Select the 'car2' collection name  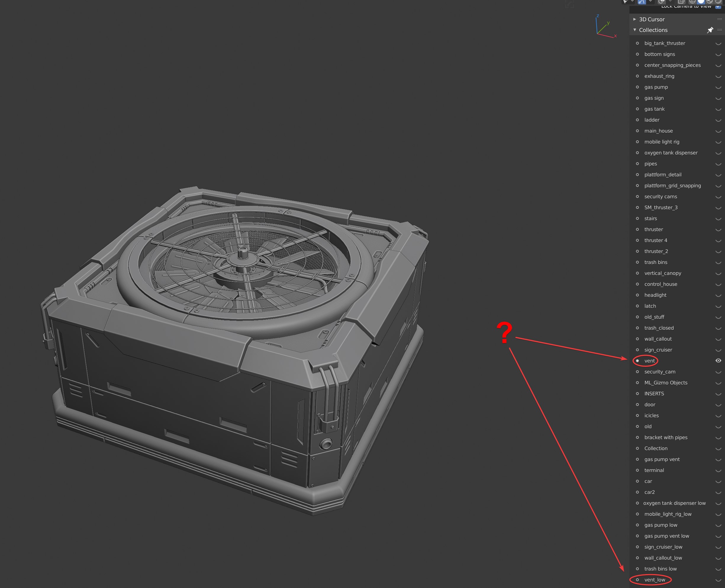(649, 492)
